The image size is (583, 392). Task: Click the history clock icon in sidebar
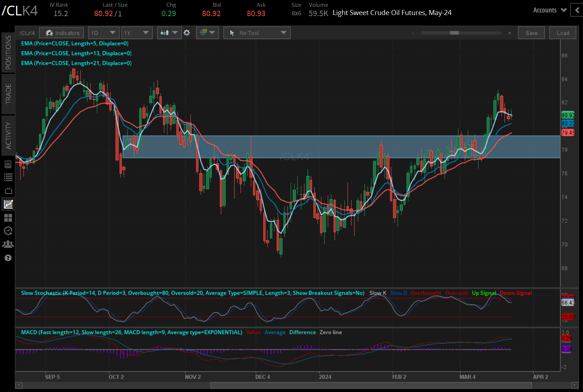point(8,231)
